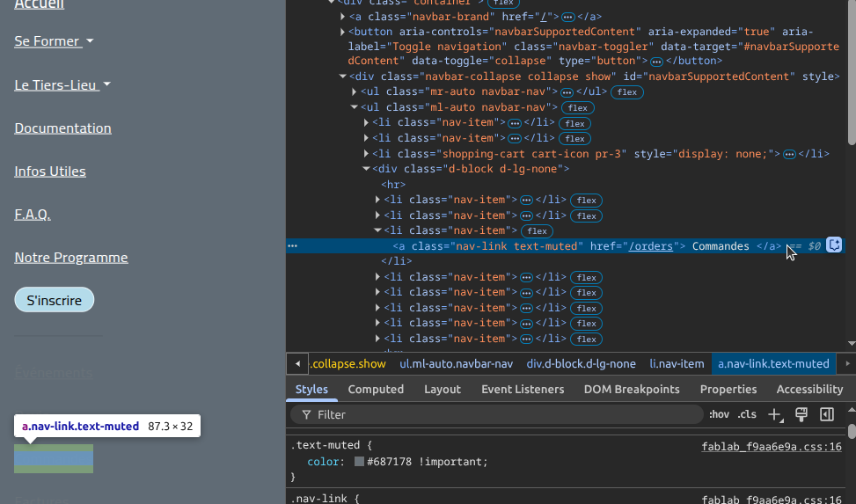
Task: Click the AI assistance icon on the selected row
Action: pyautogui.click(x=835, y=246)
